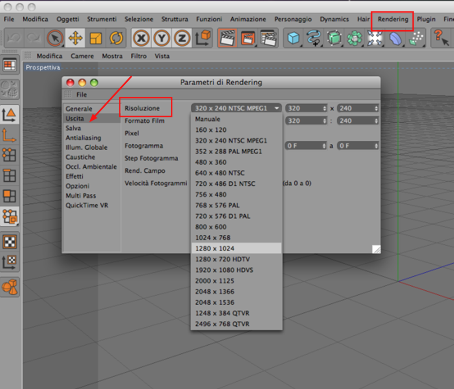Choose 768 x 576 PAL preset
Image resolution: width=454 pixels, height=389 pixels.
[x=236, y=205]
